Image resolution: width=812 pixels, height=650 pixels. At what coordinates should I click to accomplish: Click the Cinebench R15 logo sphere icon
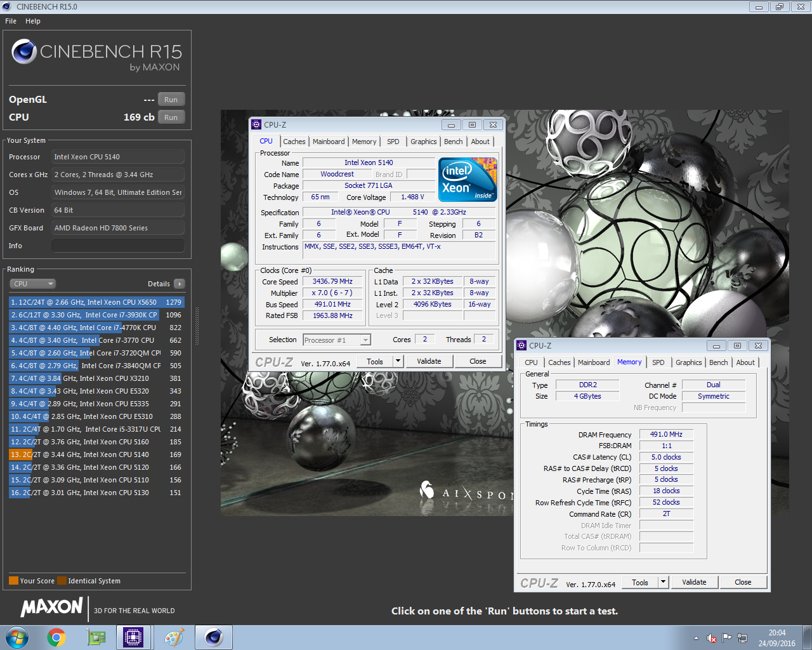pos(24,51)
